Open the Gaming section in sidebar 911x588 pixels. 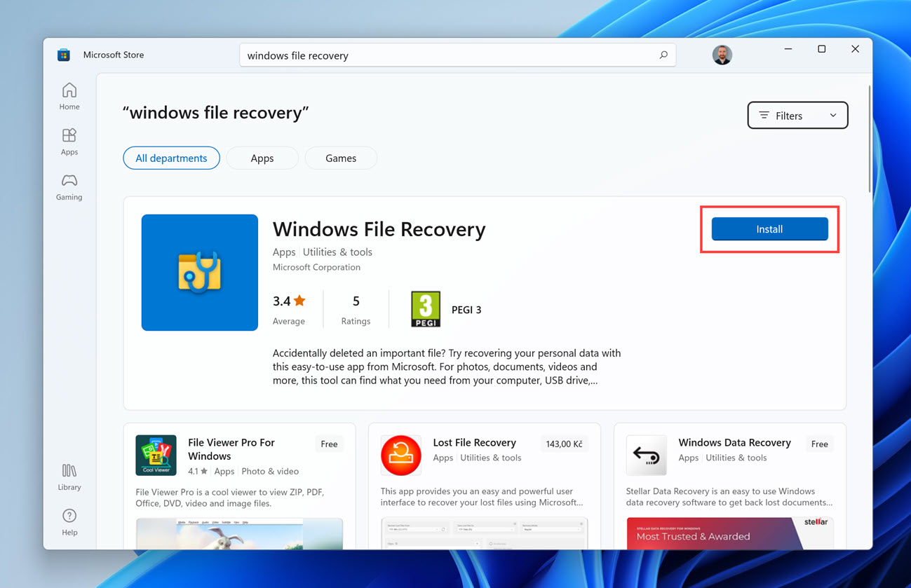click(x=69, y=187)
